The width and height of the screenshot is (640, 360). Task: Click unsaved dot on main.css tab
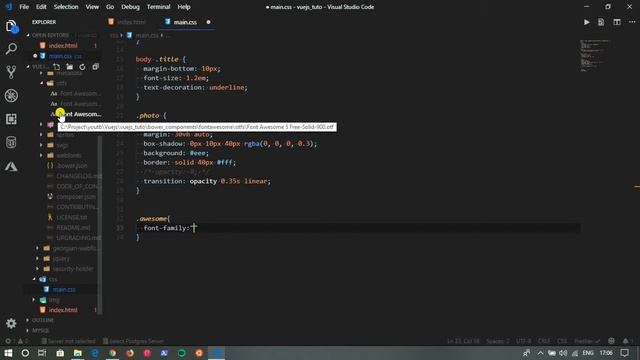click(208, 22)
